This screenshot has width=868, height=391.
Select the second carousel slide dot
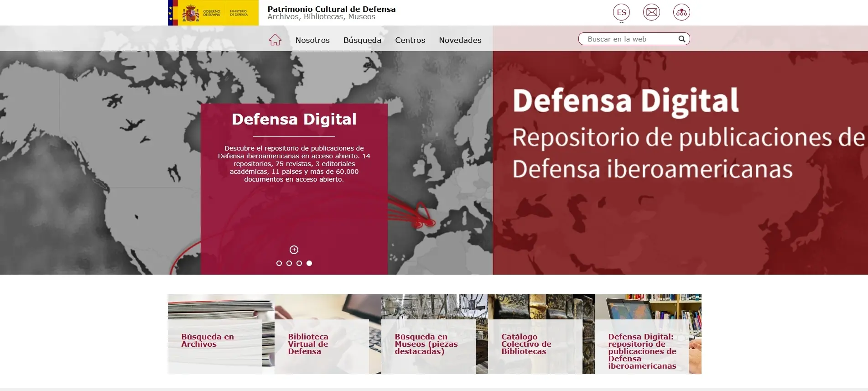[289, 263]
